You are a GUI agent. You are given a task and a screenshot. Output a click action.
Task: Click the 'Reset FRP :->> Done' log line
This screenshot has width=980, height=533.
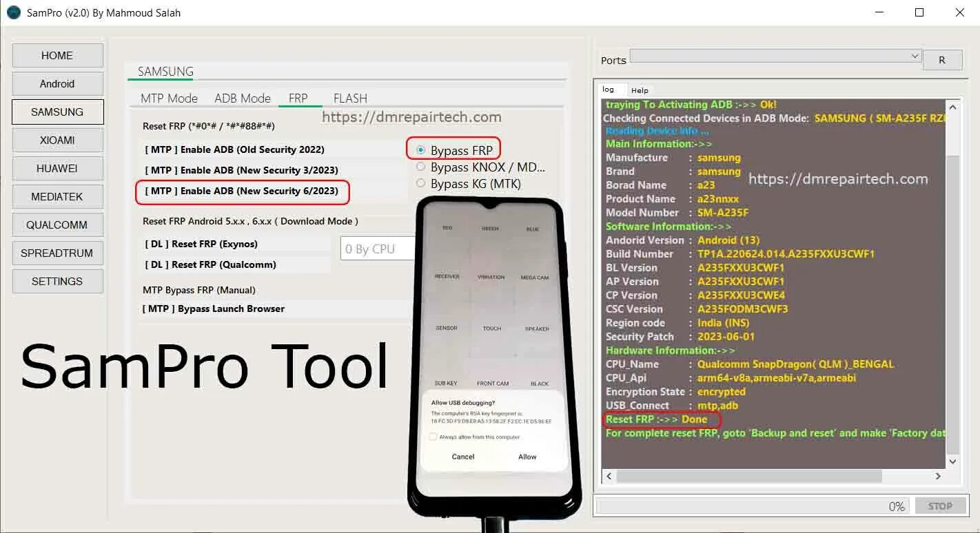click(656, 419)
